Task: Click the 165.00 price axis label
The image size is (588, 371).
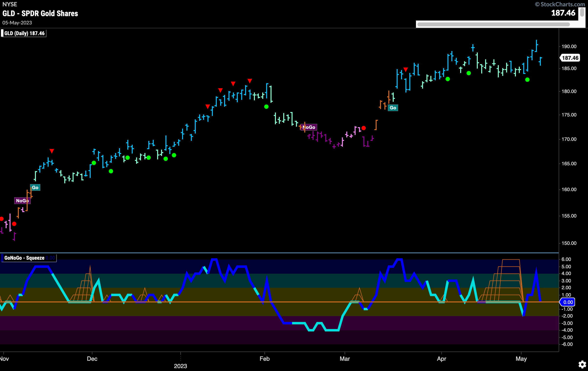Action: pos(569,164)
